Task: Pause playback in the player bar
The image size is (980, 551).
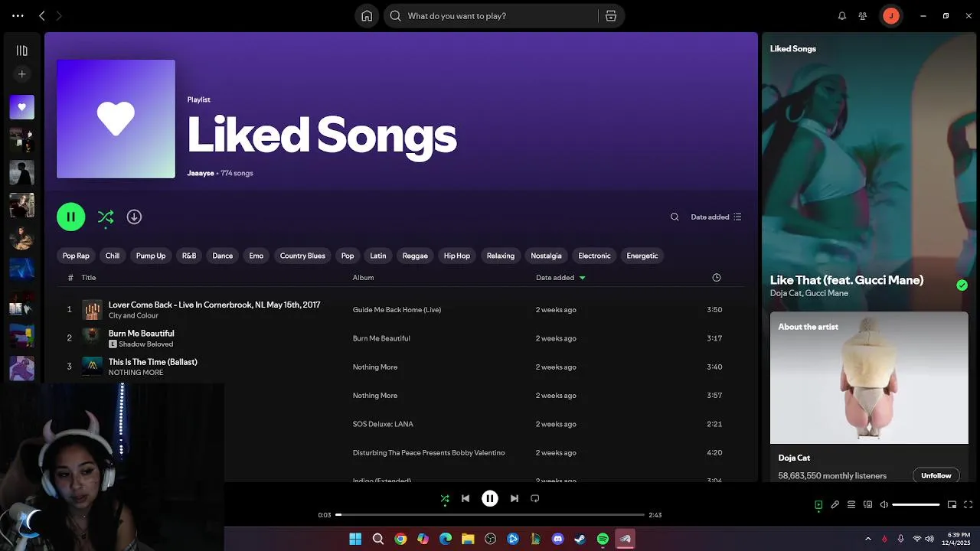Action: (x=490, y=498)
